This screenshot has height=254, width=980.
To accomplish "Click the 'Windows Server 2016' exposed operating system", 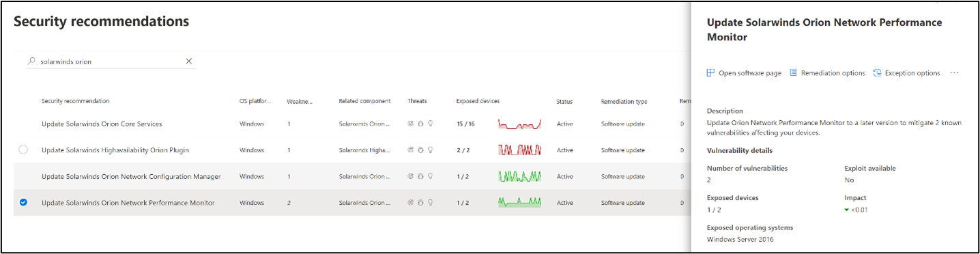I will pyautogui.click(x=740, y=240).
